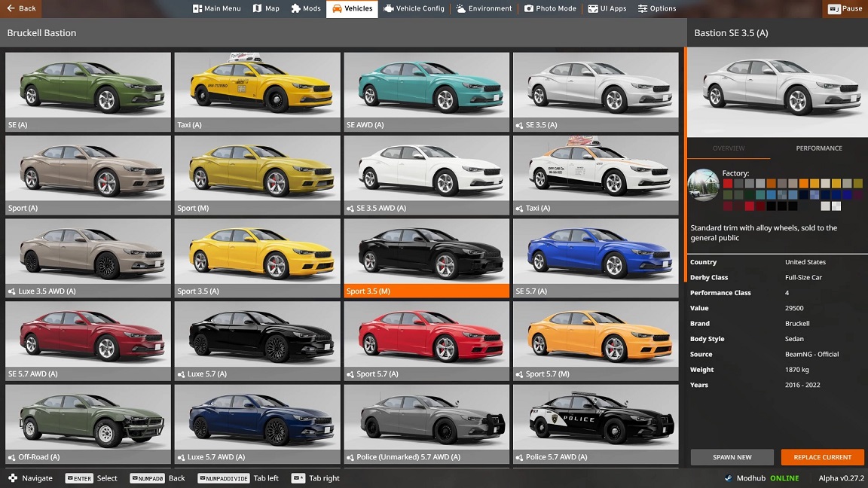Switch to the Vehicles tab
Image resolution: width=868 pixels, height=488 pixels.
point(352,8)
